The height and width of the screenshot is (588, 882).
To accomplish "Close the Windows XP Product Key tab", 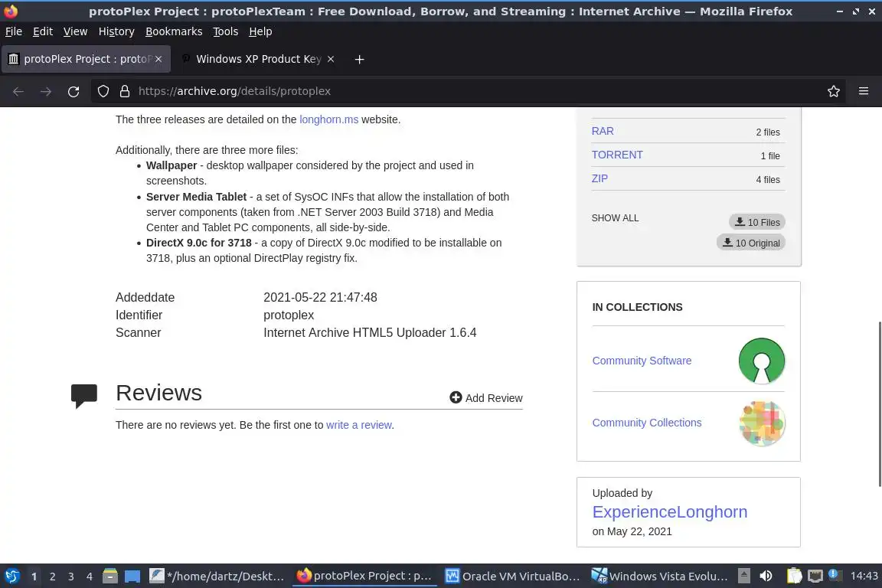I will (331, 59).
